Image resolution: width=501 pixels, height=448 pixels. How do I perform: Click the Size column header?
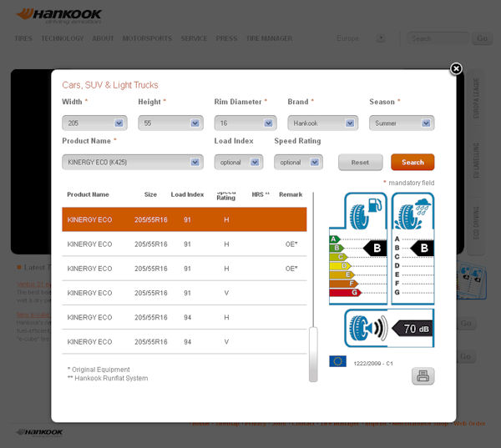(x=150, y=194)
